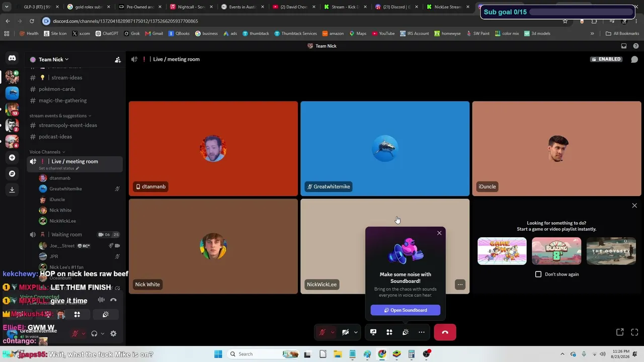Viewport: 644px width, 362px height.
Task: Open Calculator from the taskbar
Action: 412,354
